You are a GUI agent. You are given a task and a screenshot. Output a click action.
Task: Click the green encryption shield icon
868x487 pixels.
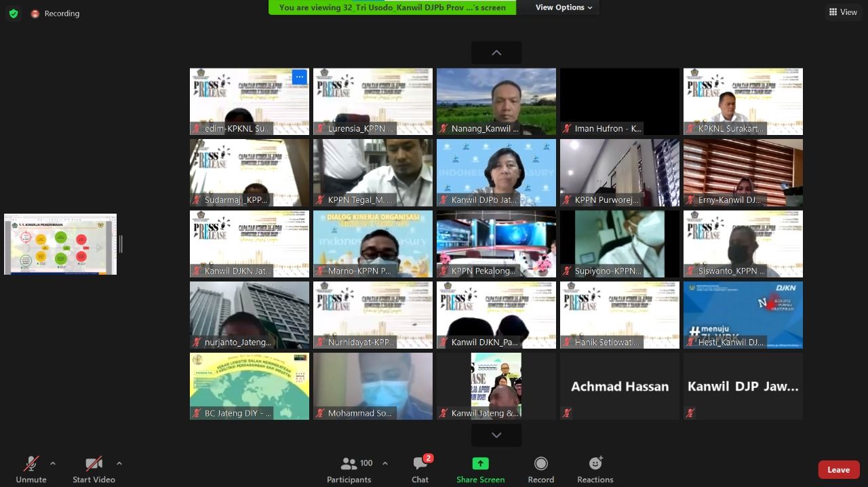tap(14, 13)
